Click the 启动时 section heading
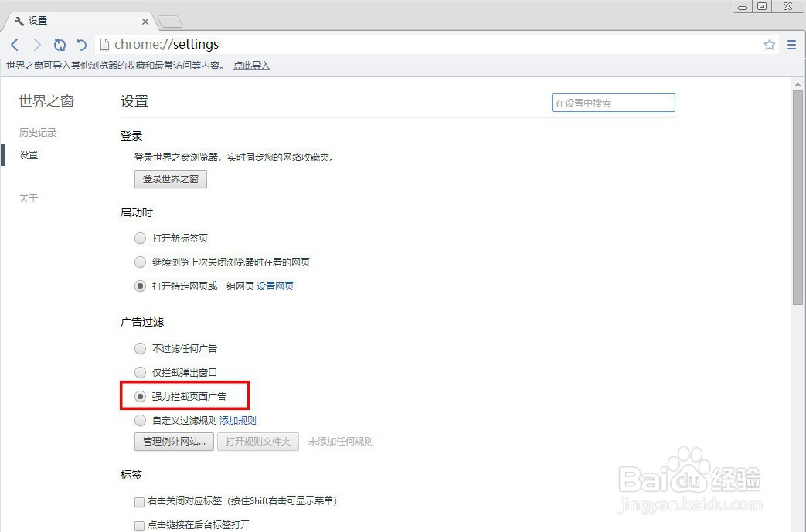 click(137, 212)
